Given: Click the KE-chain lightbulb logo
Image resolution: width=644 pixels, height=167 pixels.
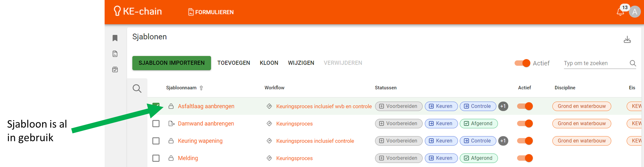Looking at the screenshot, I should coord(117,11).
